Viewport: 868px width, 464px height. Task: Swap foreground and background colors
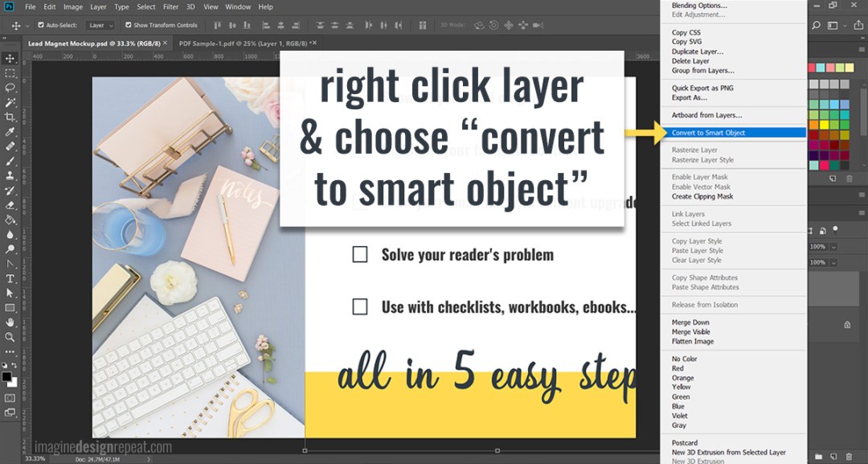click(14, 367)
